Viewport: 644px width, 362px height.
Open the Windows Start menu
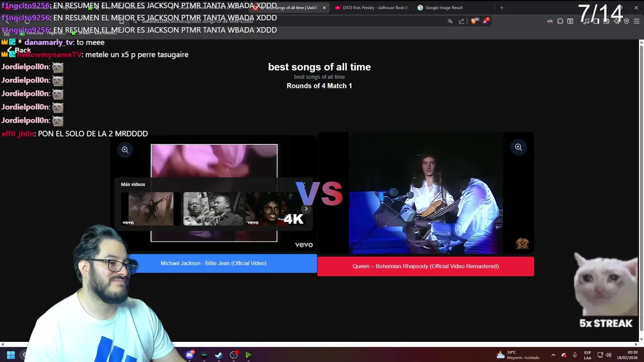pyautogui.click(x=11, y=355)
